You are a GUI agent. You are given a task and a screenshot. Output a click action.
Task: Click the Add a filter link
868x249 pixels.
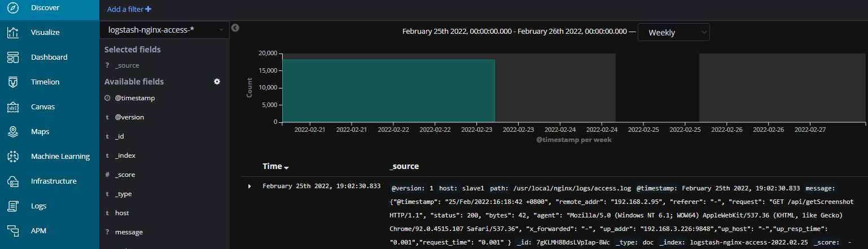(129, 10)
